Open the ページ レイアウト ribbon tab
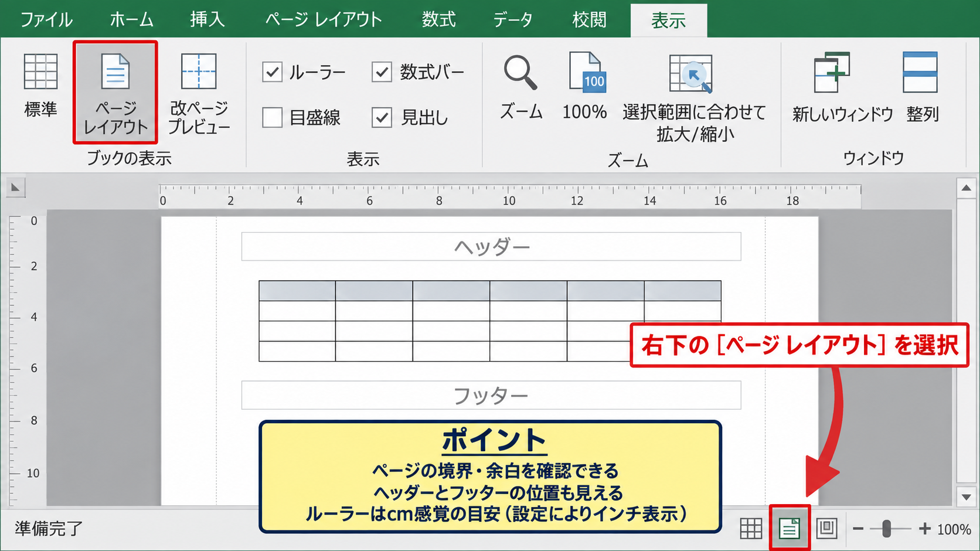 pyautogui.click(x=323, y=19)
